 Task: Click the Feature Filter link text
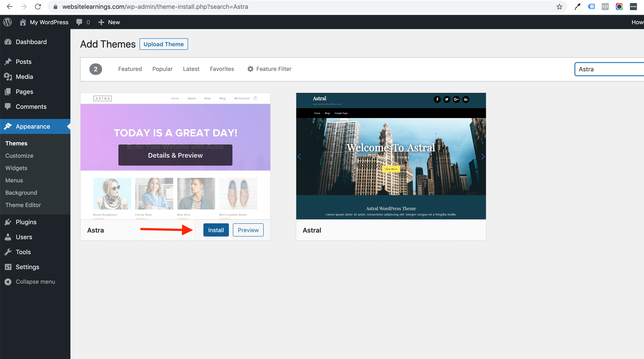(274, 69)
